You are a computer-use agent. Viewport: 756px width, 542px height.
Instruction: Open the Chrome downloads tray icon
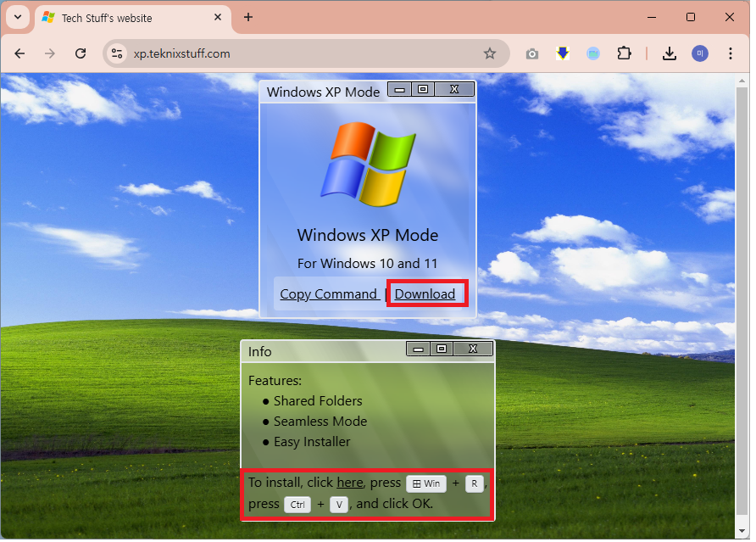pyautogui.click(x=670, y=53)
